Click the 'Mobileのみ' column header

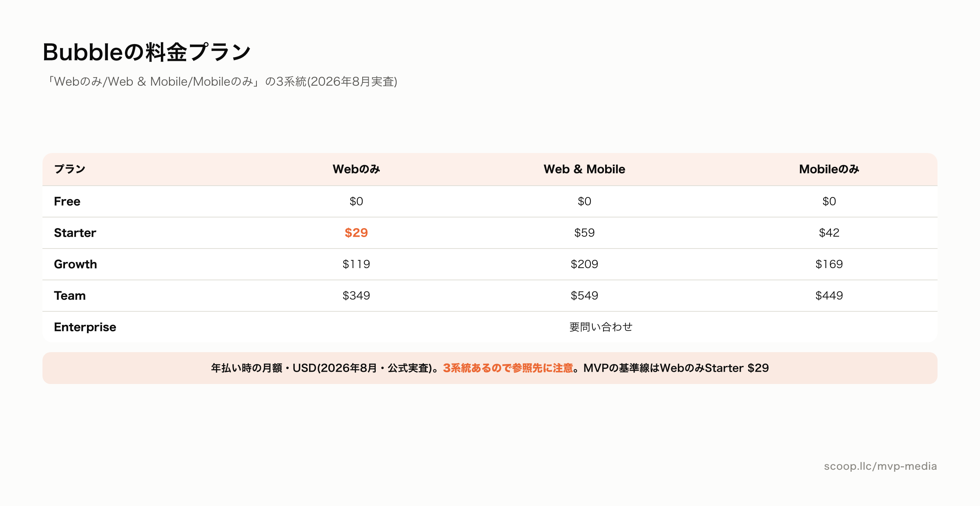[x=829, y=169]
